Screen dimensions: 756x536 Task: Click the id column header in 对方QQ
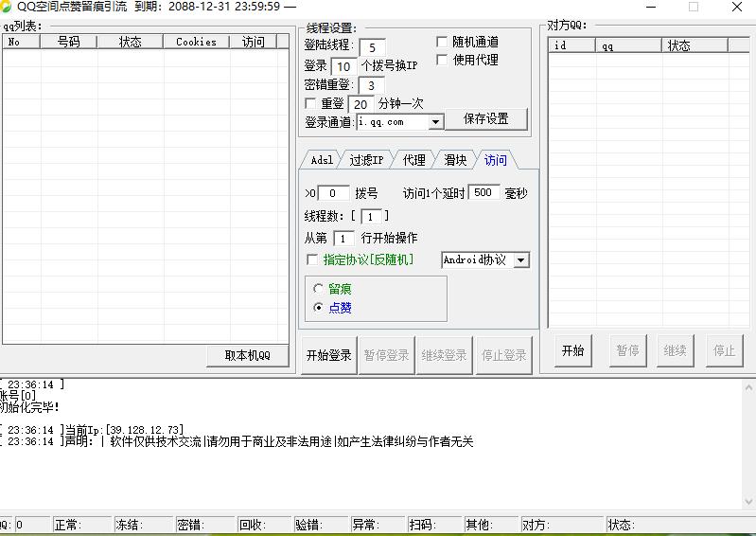click(571, 45)
